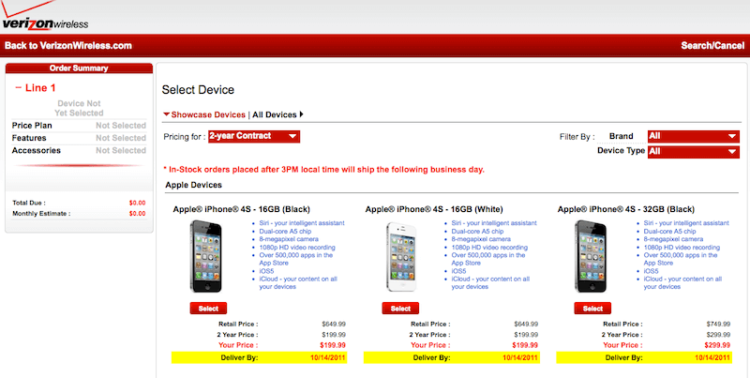
Task: Click the Price Plan row in Order Summary
Action: 79,125
